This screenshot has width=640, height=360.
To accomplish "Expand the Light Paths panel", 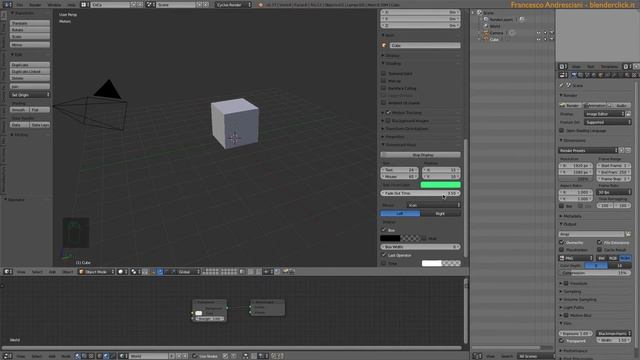I will tap(573, 307).
